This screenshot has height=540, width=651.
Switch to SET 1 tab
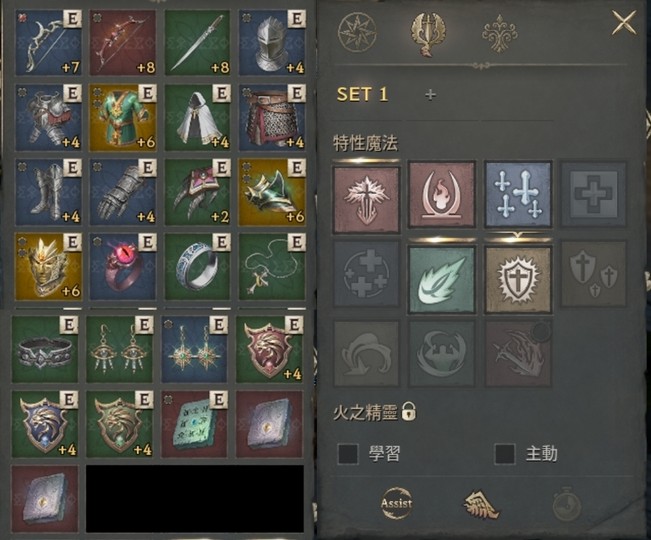point(362,95)
